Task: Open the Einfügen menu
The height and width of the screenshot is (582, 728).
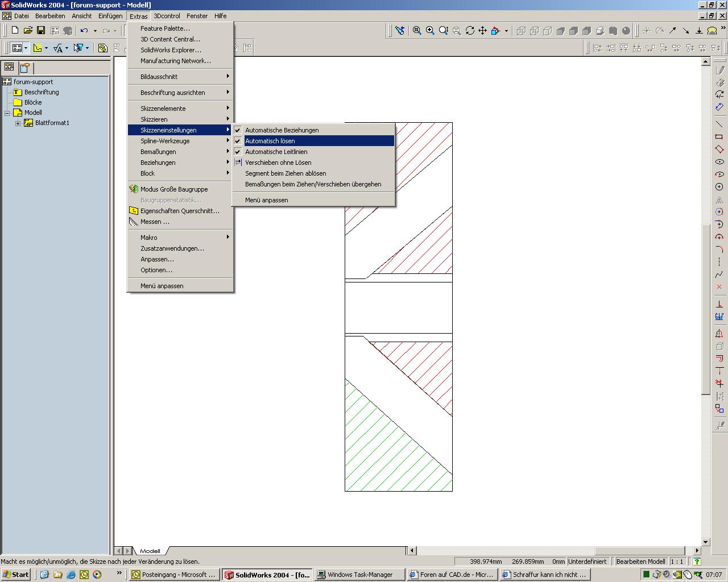Action: point(110,16)
